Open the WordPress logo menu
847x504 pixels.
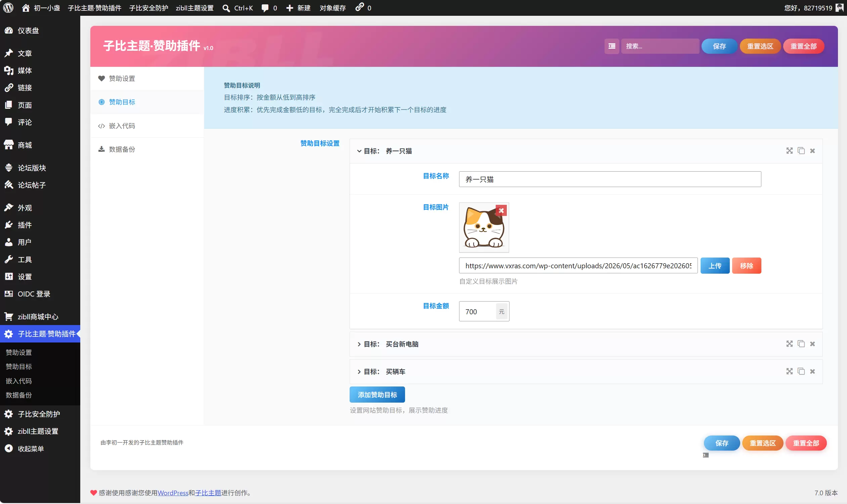(8, 8)
